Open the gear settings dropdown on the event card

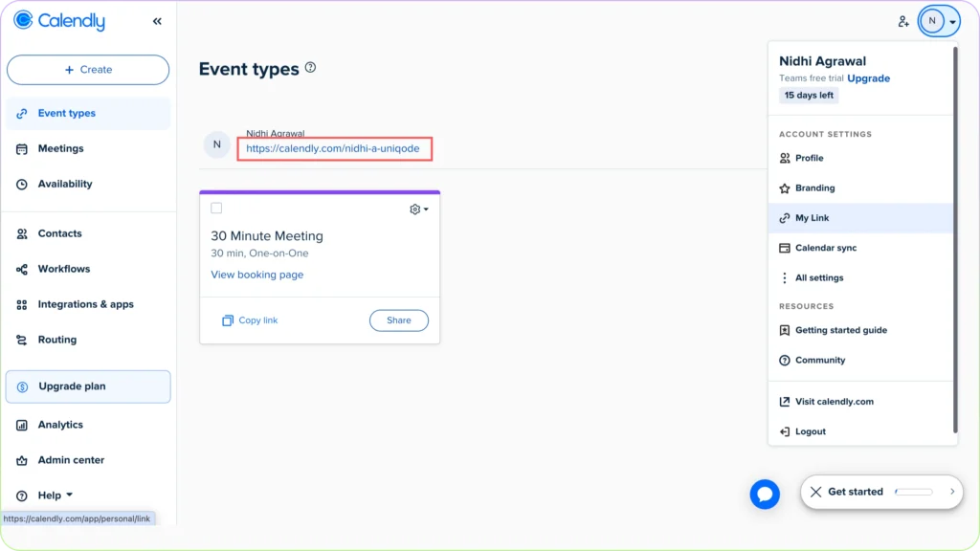pyautogui.click(x=416, y=209)
